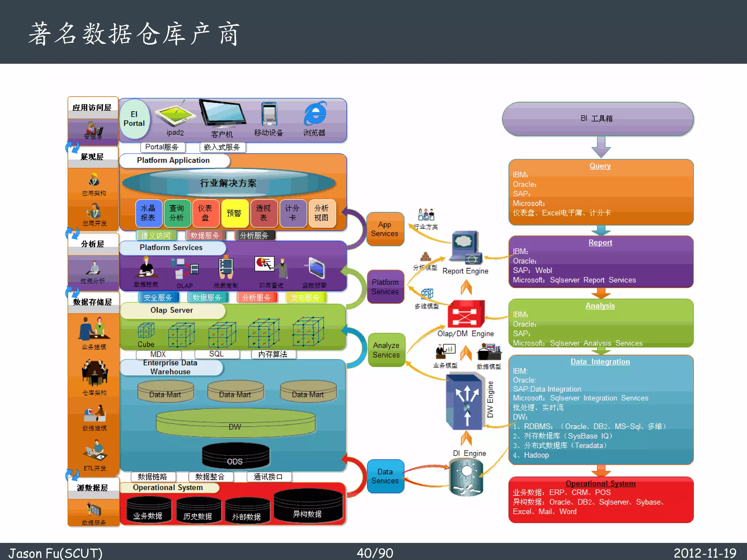Click the red Olap/DM Engine icon
This screenshot has height=560, width=747.
(465, 314)
